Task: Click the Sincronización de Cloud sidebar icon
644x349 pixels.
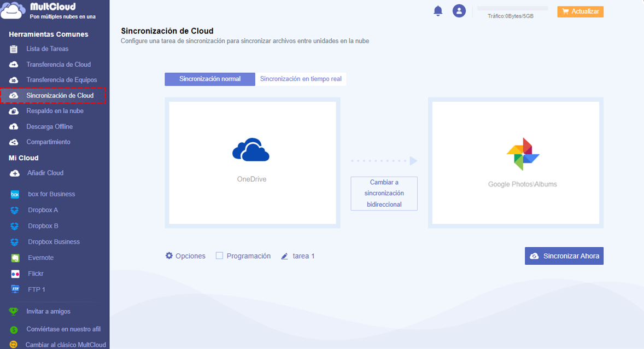Action: (14, 95)
